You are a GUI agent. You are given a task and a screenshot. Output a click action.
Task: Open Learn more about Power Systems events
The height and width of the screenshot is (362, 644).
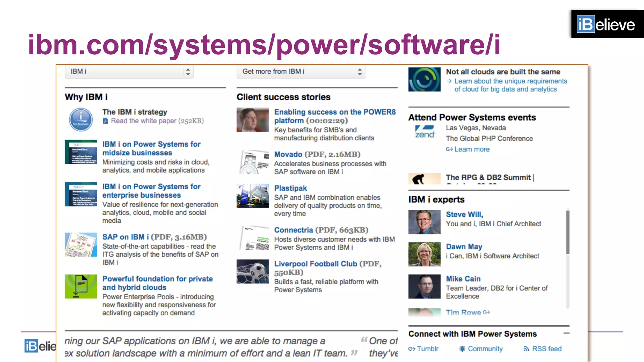tap(472, 149)
